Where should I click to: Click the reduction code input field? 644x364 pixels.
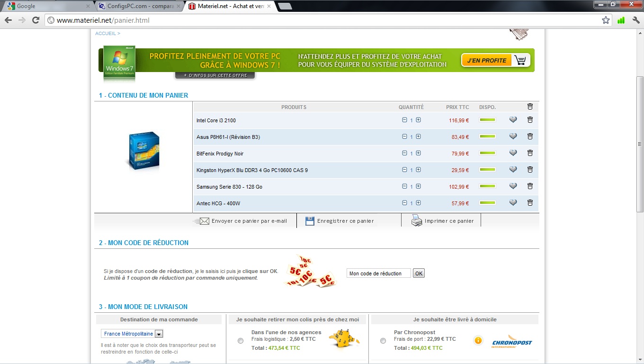378,273
